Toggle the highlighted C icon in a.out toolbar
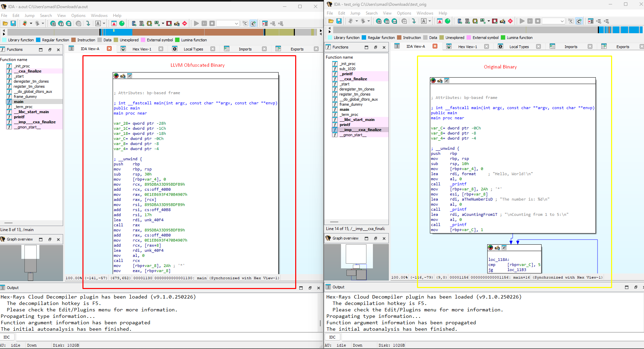 pyautogui.click(x=253, y=23)
